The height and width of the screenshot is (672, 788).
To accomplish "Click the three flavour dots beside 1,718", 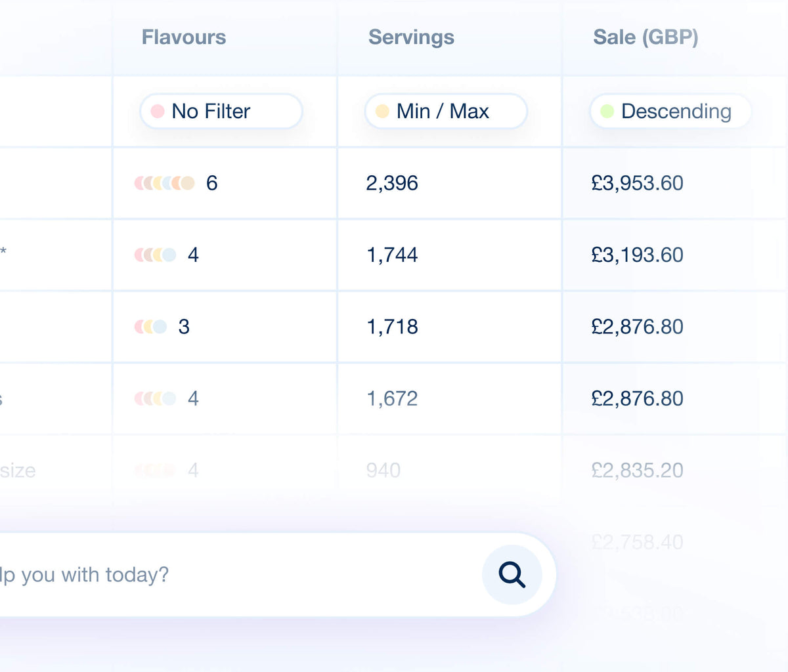I will point(151,326).
